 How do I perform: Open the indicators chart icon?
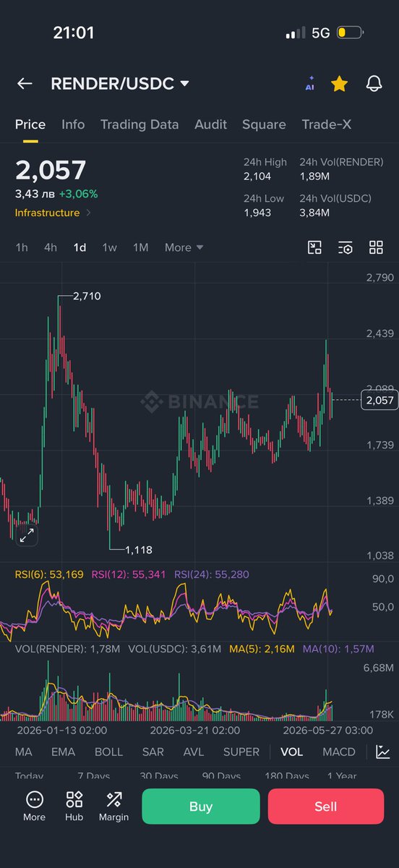pos(383,752)
